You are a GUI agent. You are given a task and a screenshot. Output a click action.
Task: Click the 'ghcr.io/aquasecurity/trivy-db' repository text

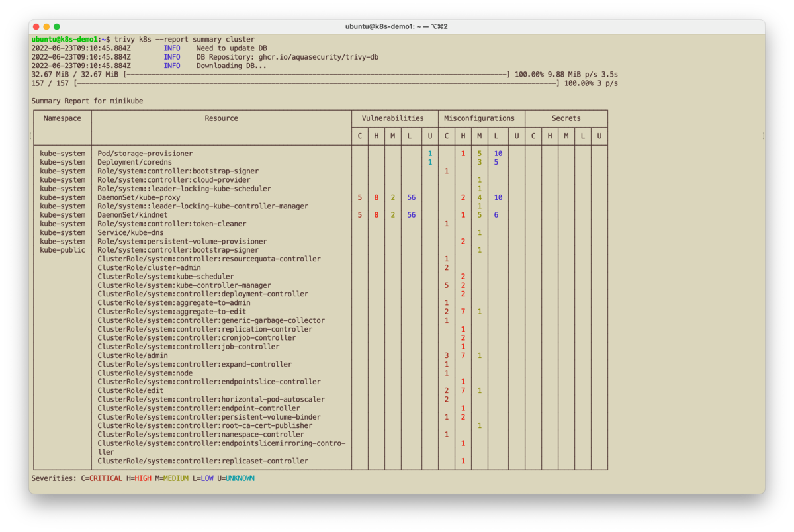click(319, 57)
